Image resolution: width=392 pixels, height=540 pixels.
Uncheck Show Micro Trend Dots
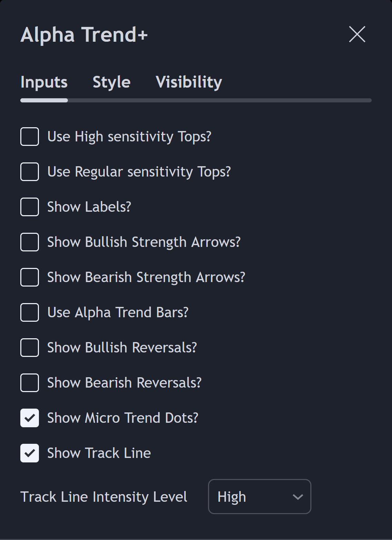click(x=30, y=418)
